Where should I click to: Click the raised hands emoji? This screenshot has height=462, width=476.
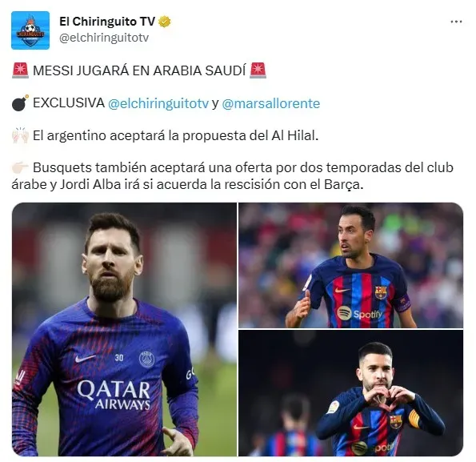click(20, 135)
